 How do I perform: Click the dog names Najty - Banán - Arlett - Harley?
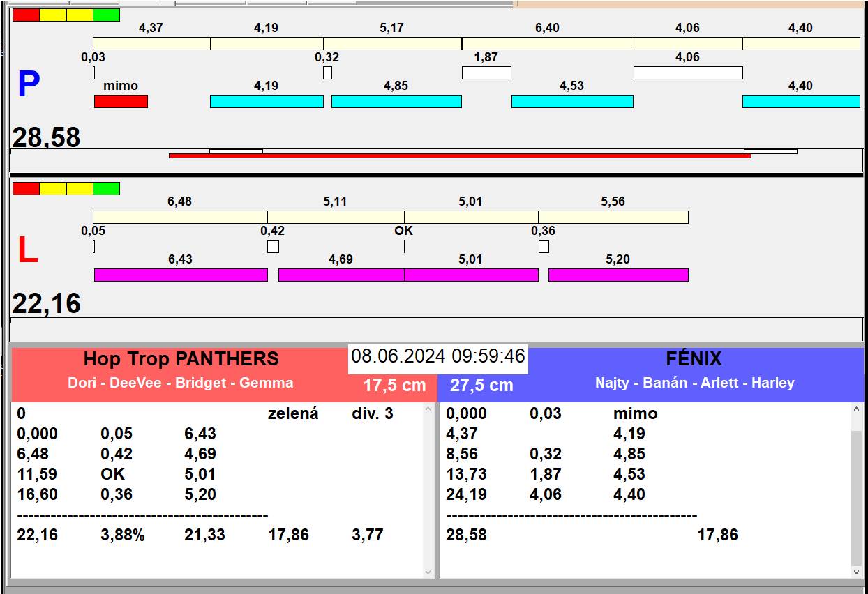tap(695, 383)
